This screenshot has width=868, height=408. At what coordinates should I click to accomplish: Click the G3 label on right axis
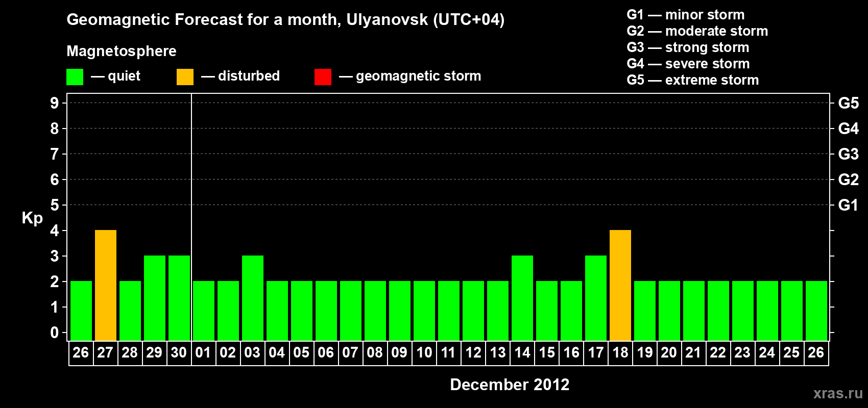point(849,154)
